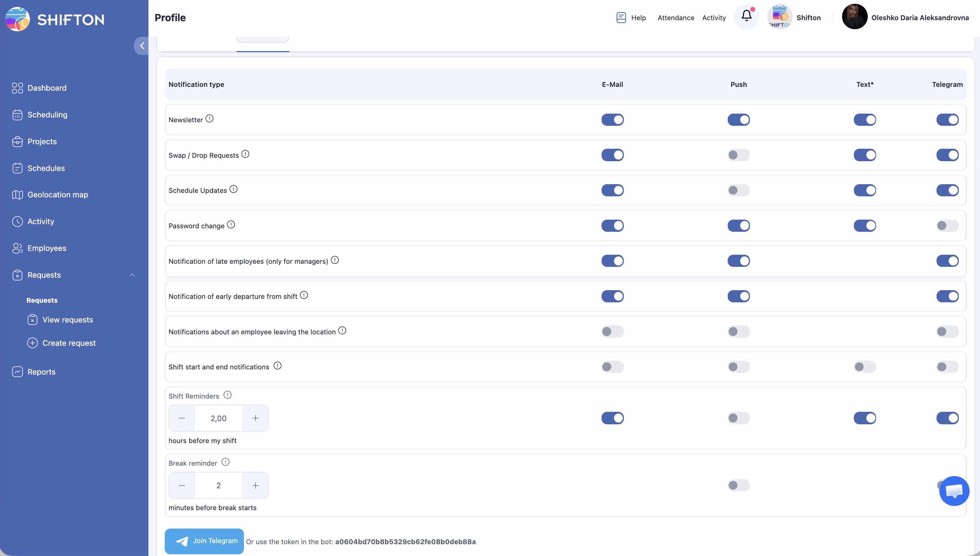Collapse the Requests sidebar section
Screen dimensions: 980x556
[x=132, y=275]
